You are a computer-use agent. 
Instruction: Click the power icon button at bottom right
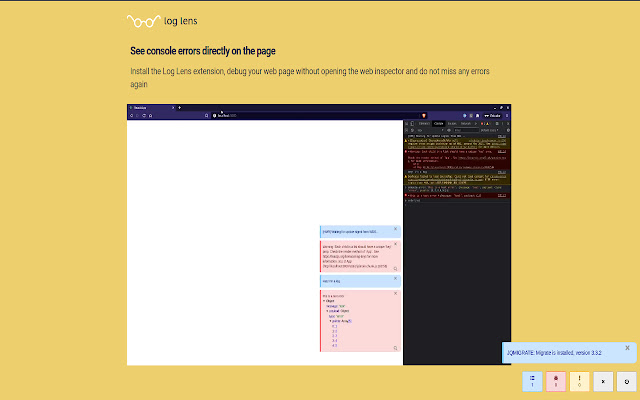point(627,381)
